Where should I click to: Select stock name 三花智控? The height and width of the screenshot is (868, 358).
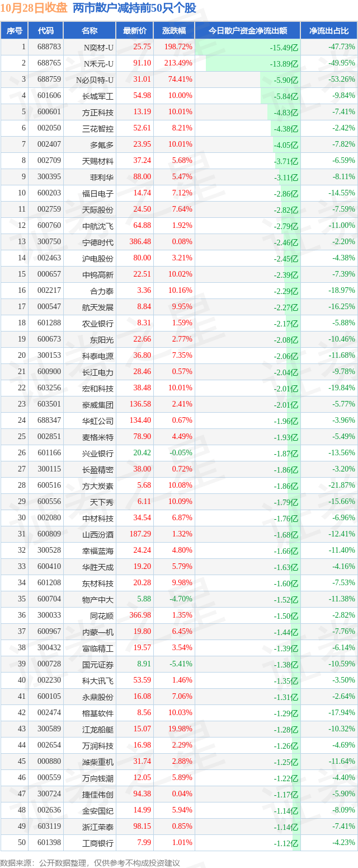pyautogui.click(x=98, y=128)
